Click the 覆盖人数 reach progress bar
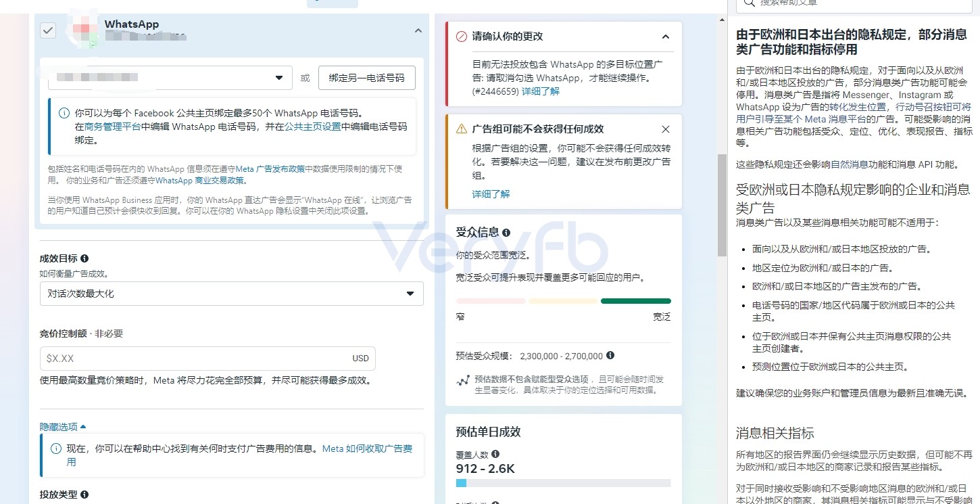The image size is (980, 504). pyautogui.click(x=564, y=483)
